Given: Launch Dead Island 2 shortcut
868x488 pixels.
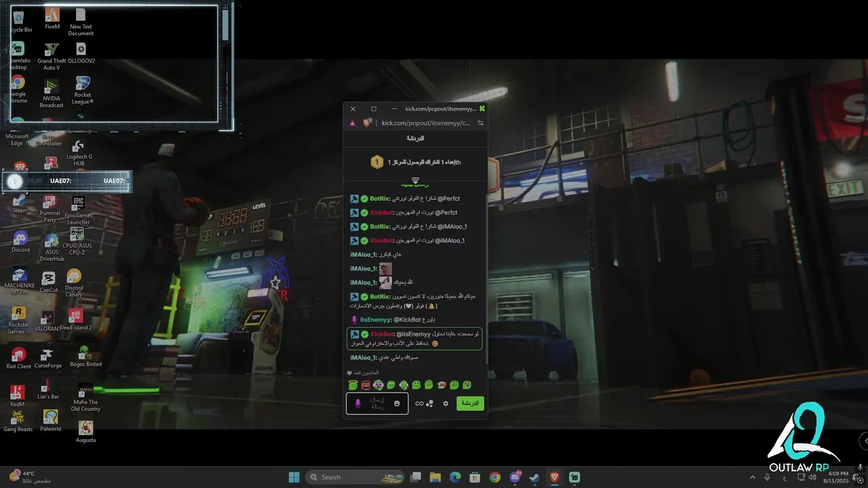Looking at the screenshot, I should click(76, 320).
